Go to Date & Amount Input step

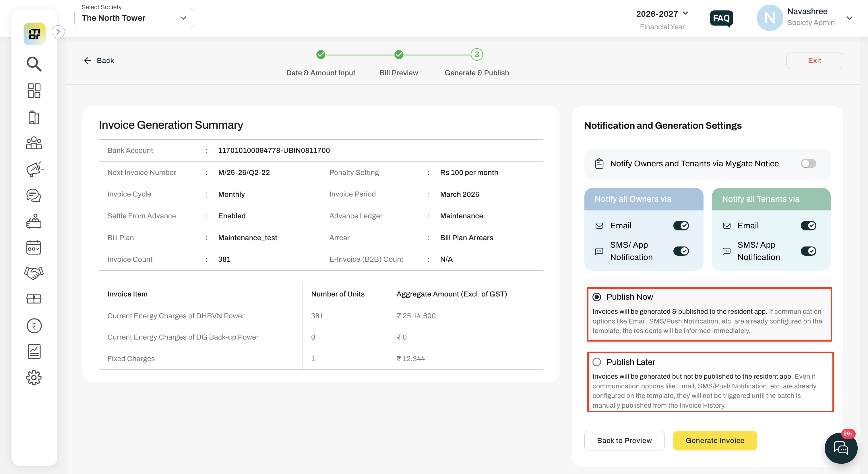320,73
